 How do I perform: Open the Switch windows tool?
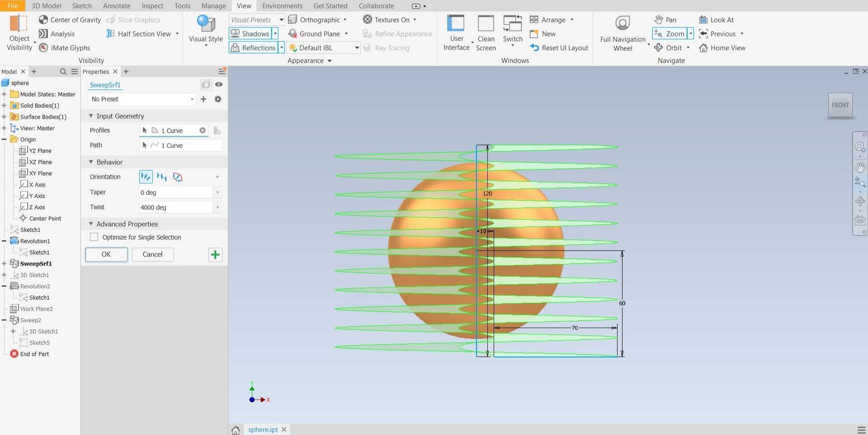pos(513,31)
